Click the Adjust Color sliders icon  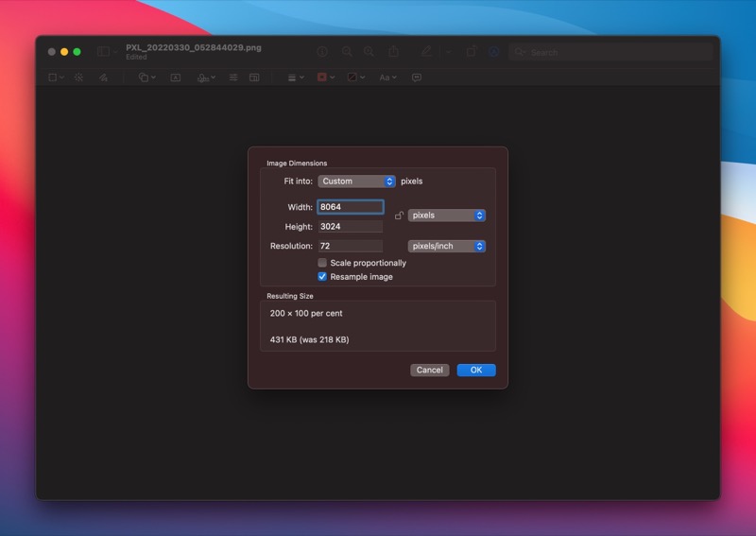[x=233, y=78]
